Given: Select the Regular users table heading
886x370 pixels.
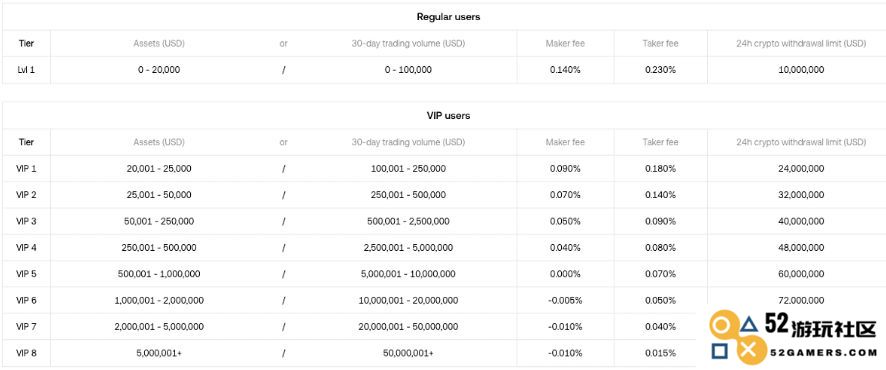Looking at the screenshot, I should 448,17.
